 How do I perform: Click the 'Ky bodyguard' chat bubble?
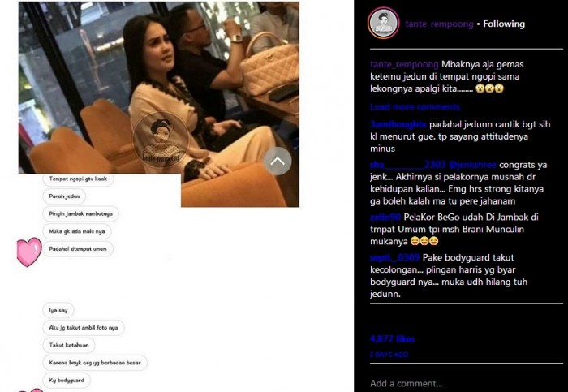[x=67, y=381]
